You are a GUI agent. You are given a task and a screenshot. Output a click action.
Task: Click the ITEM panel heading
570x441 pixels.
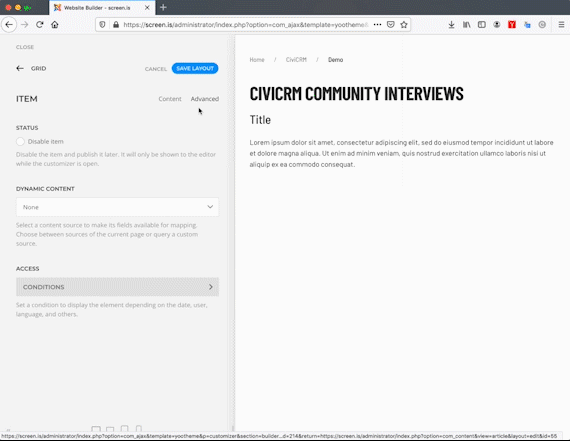point(27,99)
